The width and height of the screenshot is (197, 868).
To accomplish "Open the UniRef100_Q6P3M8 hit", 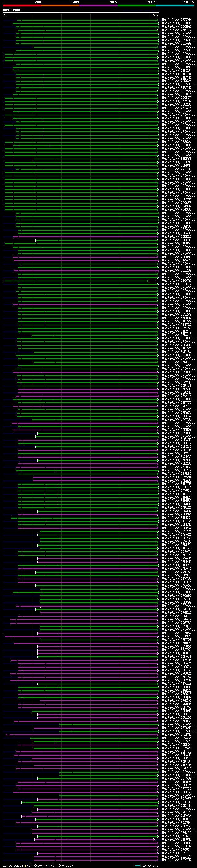I will point(176,345).
